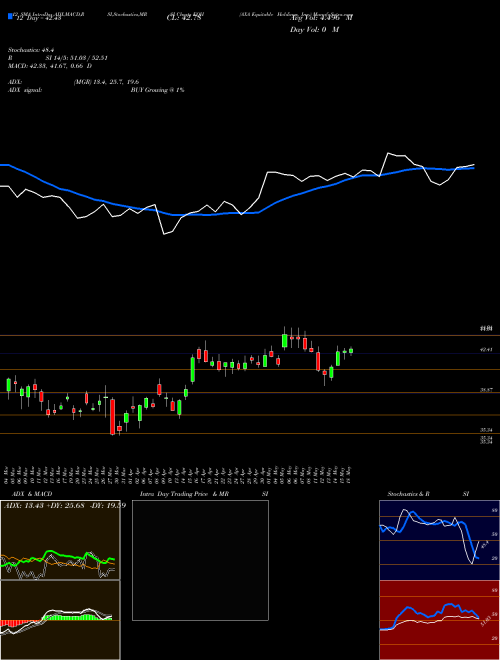This screenshot has width=500, height=660.
Task: Open the blue Stochastics chart panel
Action: [439, 540]
